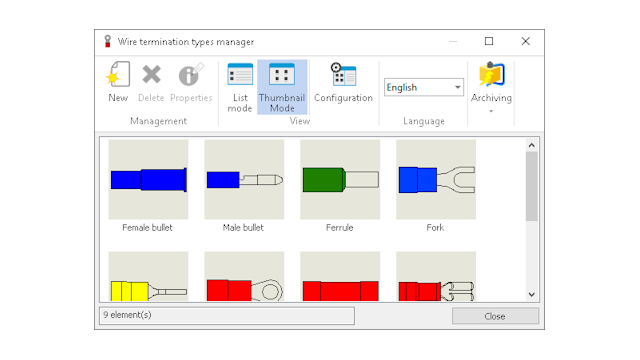
Task: Click the Close button
Action: click(495, 316)
